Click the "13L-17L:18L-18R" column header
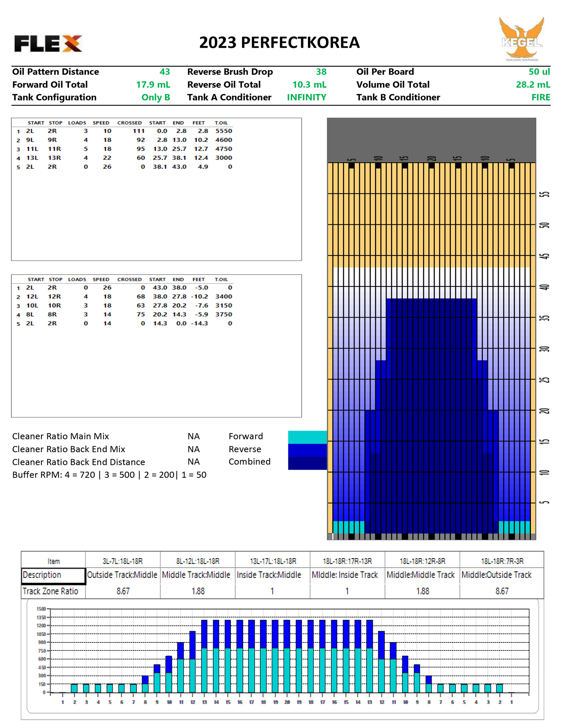 click(x=273, y=561)
